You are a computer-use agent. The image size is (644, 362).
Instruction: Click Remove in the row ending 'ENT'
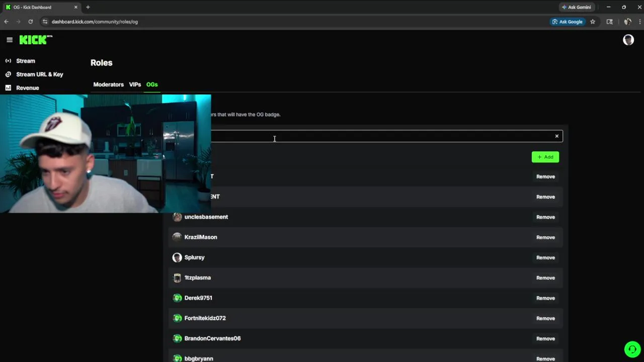(545, 197)
